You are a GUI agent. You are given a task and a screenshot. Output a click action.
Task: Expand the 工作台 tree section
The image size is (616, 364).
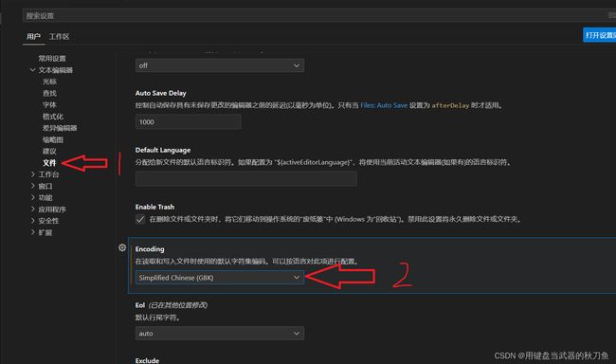(x=33, y=174)
